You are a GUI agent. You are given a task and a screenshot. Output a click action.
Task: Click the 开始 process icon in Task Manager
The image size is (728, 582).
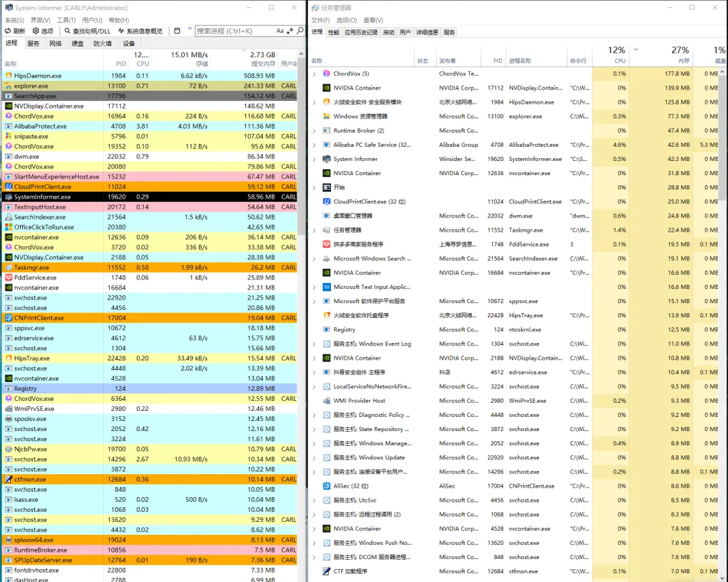point(326,187)
